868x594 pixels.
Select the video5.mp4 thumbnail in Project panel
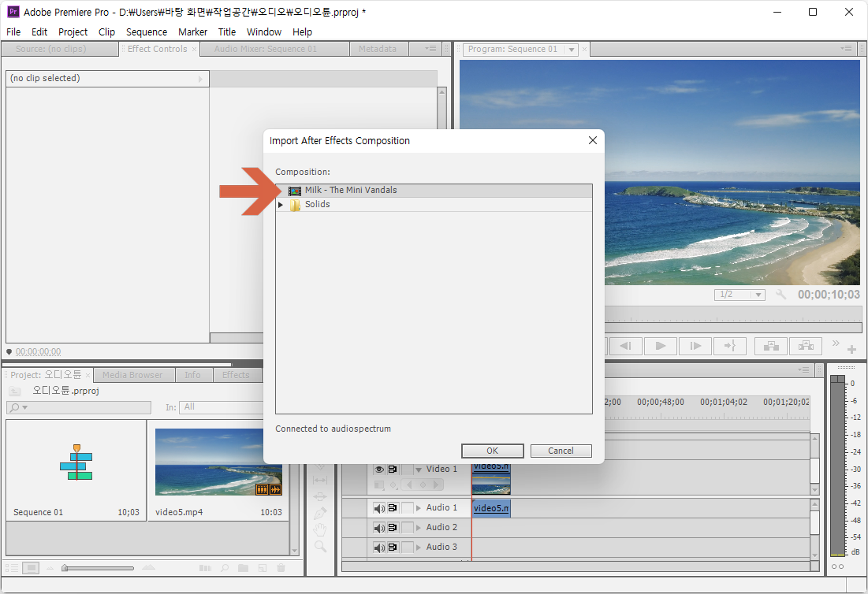pos(218,462)
